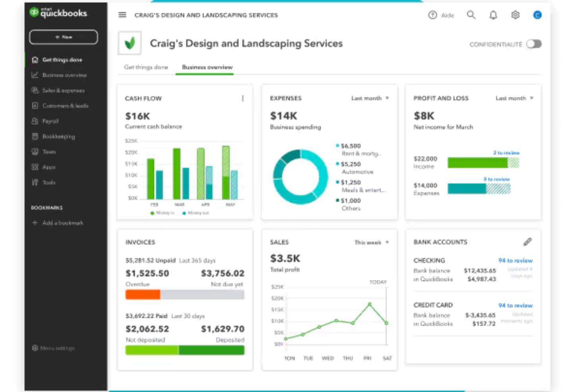The image size is (588, 392).
Task: Edit bank accounts with pencil icon
Action: click(x=527, y=241)
